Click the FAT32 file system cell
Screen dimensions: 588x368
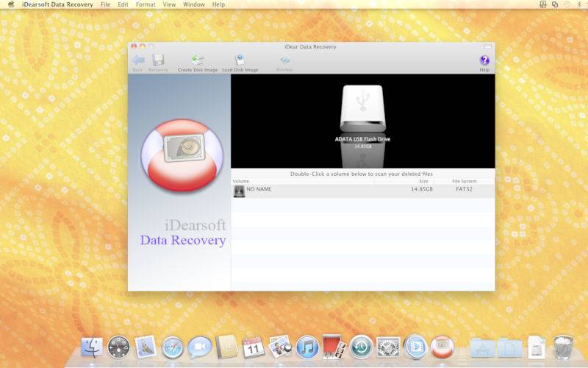coord(464,189)
